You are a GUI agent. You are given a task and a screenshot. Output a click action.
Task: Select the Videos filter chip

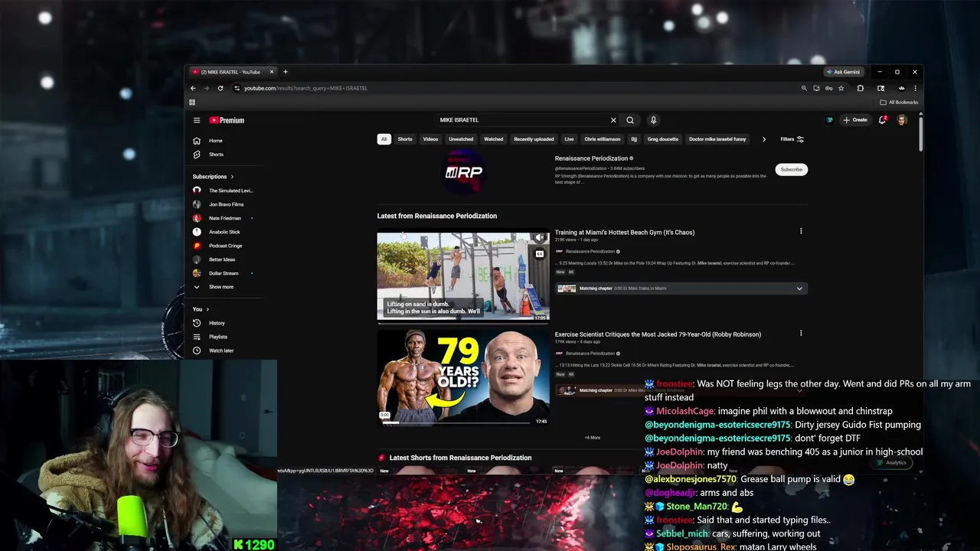pos(430,139)
